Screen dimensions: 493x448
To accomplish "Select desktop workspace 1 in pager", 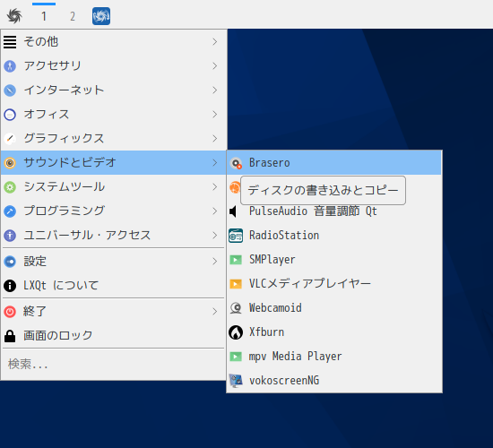I will click(x=44, y=16).
